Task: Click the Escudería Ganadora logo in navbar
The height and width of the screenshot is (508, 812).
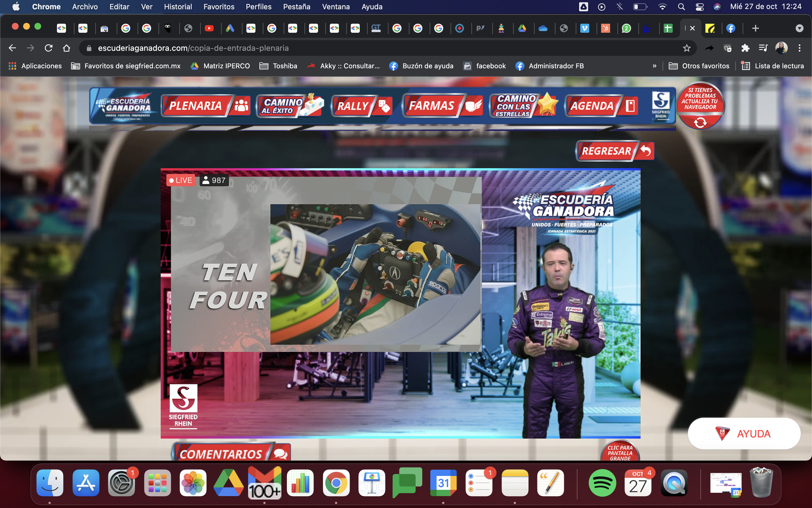Action: coord(123,106)
